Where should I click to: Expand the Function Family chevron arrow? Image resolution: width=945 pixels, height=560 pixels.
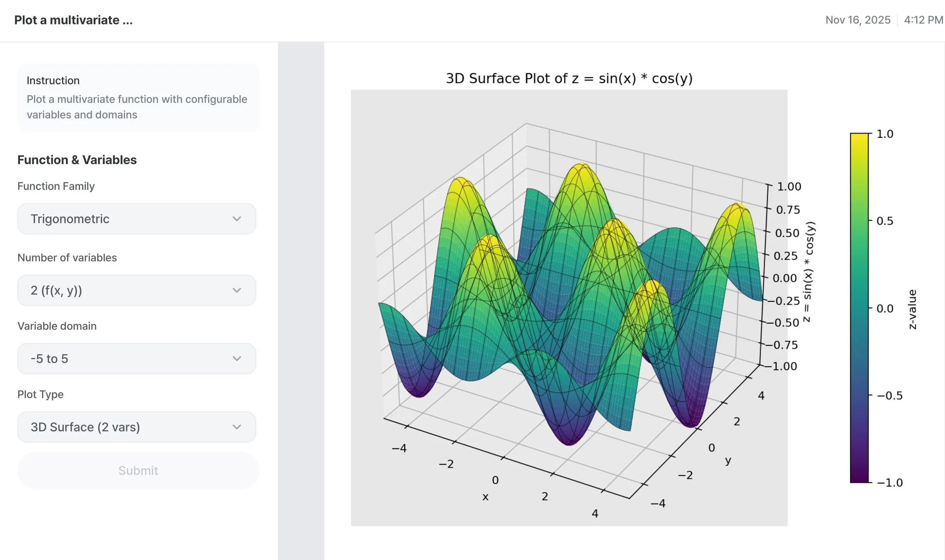tap(238, 219)
